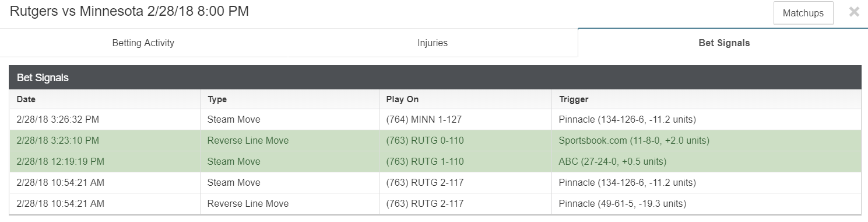Select the 12:19:19 PM Steam Move row

click(435, 161)
